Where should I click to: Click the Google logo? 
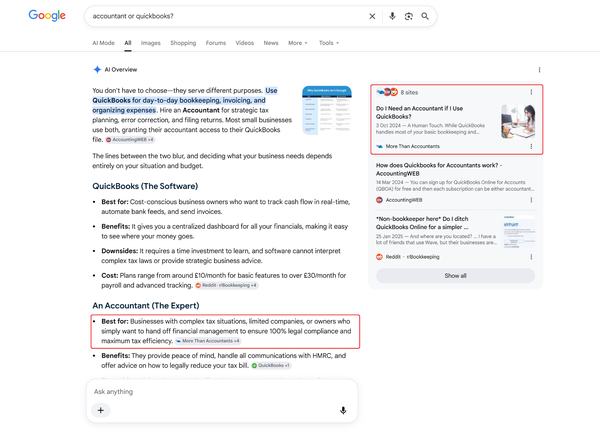pos(47,15)
